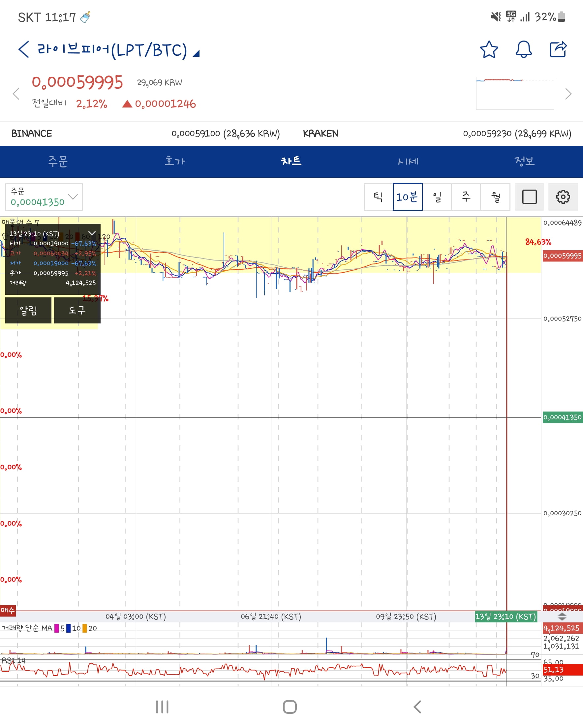
Task: Show previous coin with left chevron
Action: [15, 94]
